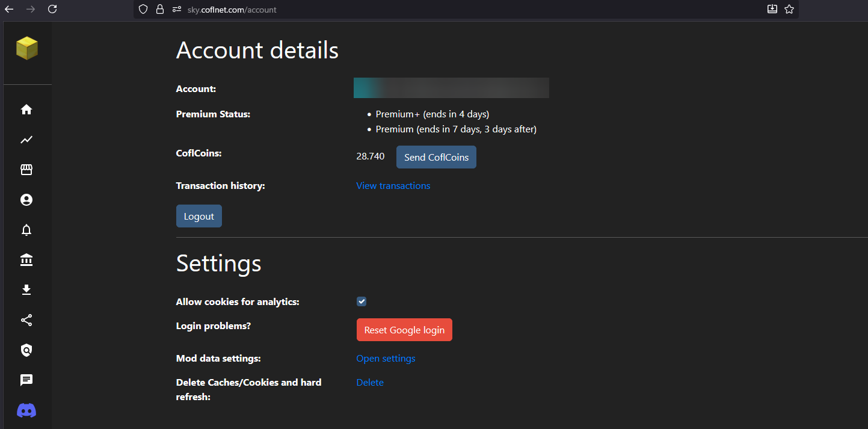Open the Discord icon in sidebar

(26, 410)
